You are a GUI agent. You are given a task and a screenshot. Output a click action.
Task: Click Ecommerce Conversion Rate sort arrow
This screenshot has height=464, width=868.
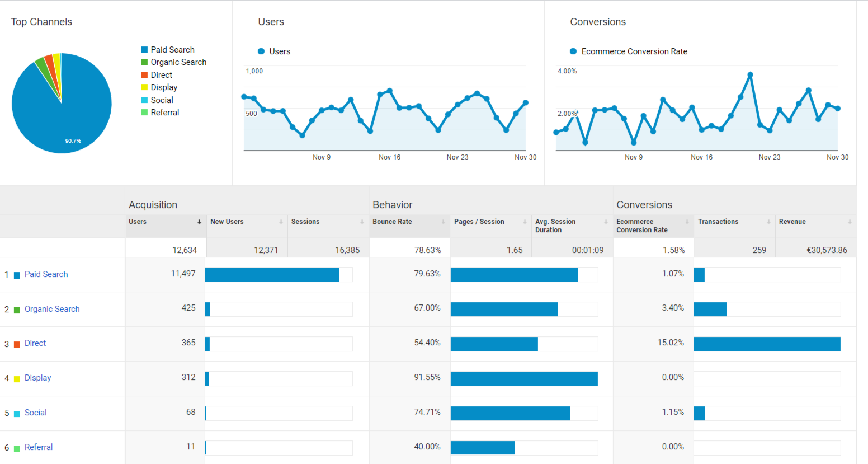687,222
